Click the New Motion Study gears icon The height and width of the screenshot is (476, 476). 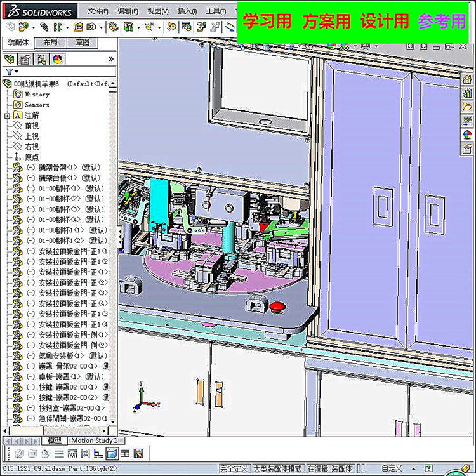(x=171, y=27)
